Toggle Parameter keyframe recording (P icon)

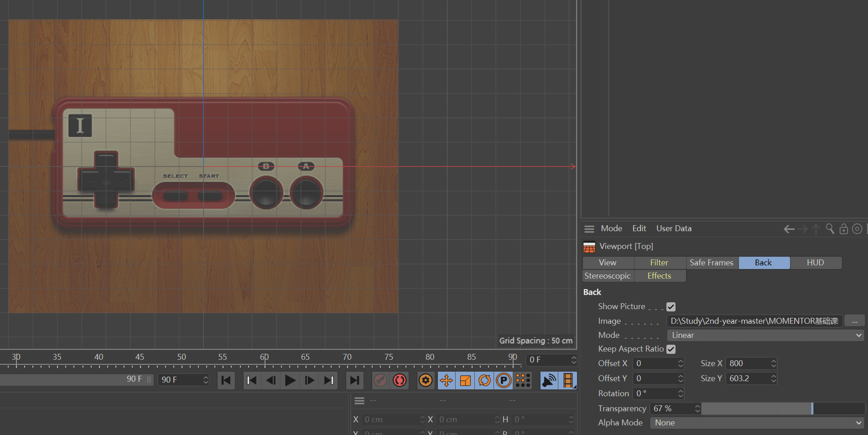point(504,380)
